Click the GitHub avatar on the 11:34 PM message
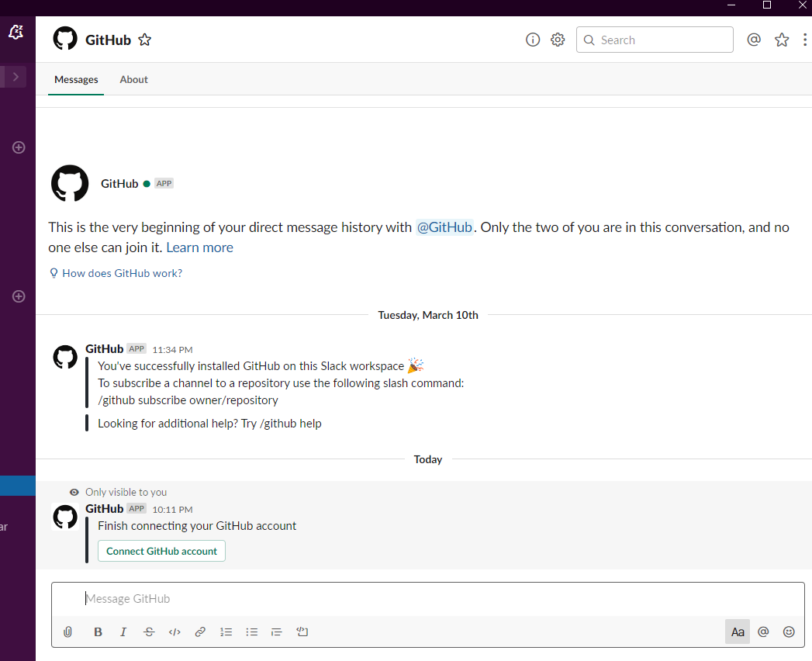Viewport: 812px width, 661px height. 65,357
